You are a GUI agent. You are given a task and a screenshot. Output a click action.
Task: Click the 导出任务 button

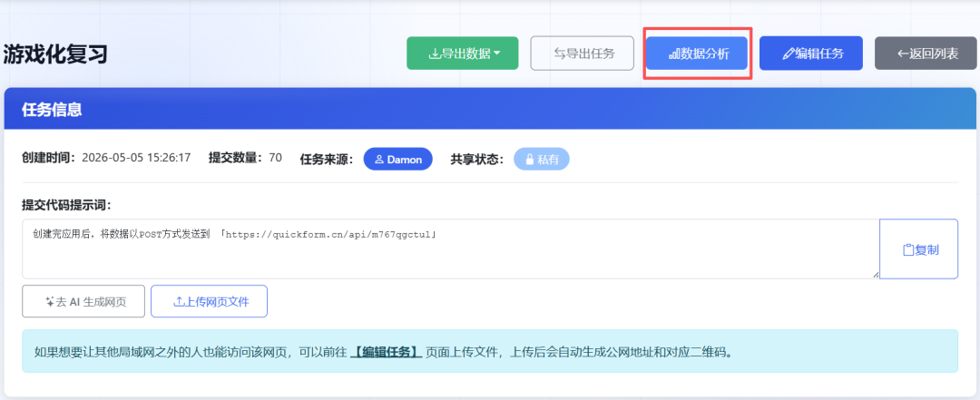(x=582, y=54)
